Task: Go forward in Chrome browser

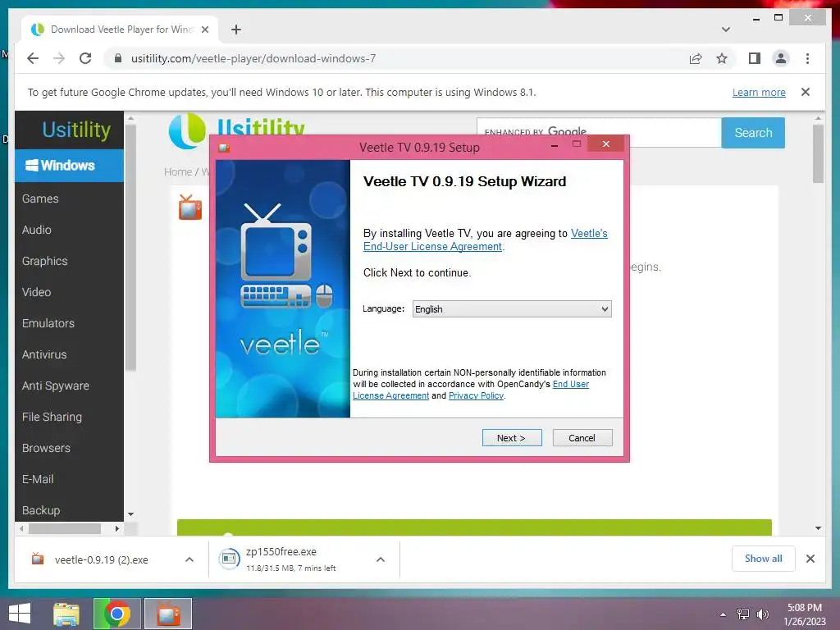Action: pyautogui.click(x=59, y=58)
